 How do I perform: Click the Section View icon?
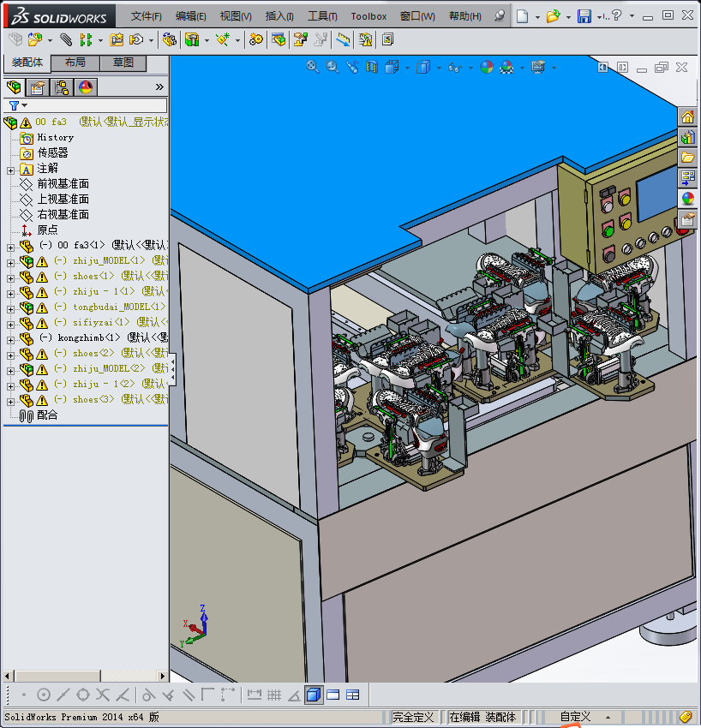click(x=372, y=68)
